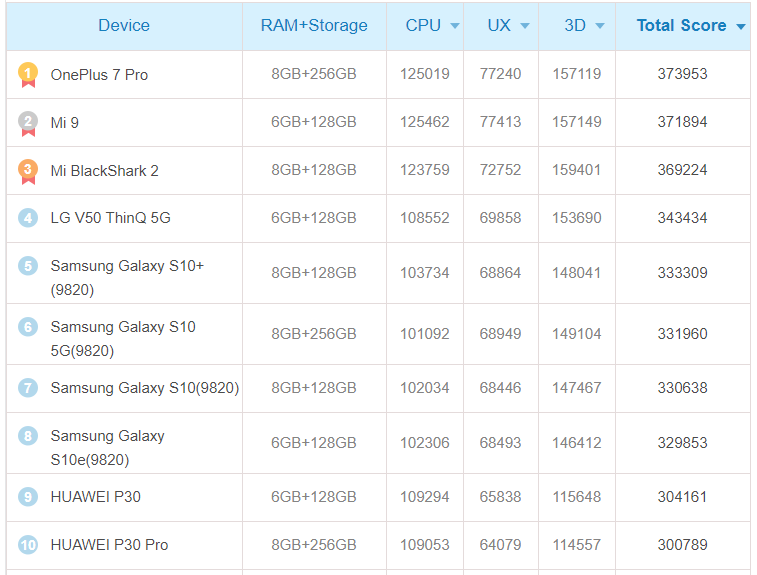The image size is (757, 575).
Task: Click the rank 5 badge icon
Action: pyautogui.click(x=28, y=266)
